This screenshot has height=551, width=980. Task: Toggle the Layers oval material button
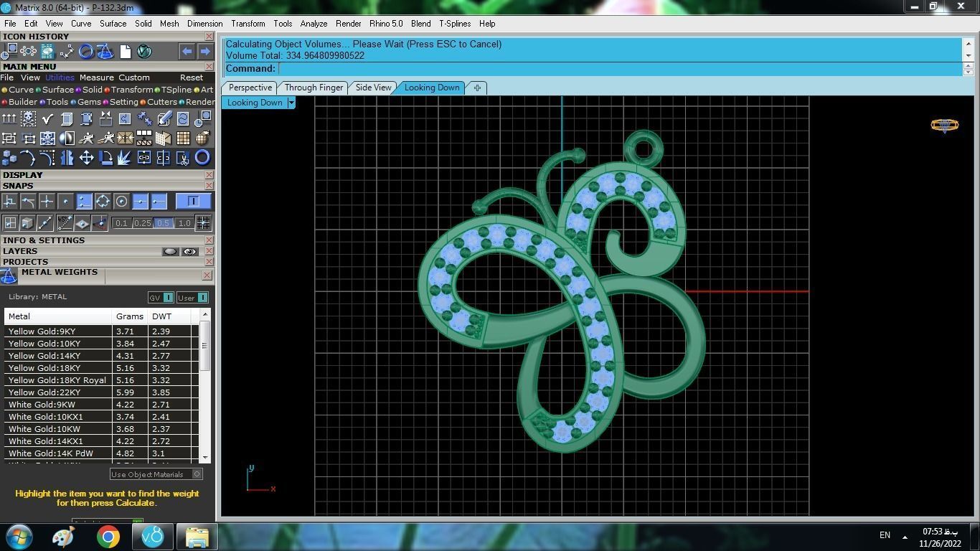(x=170, y=251)
